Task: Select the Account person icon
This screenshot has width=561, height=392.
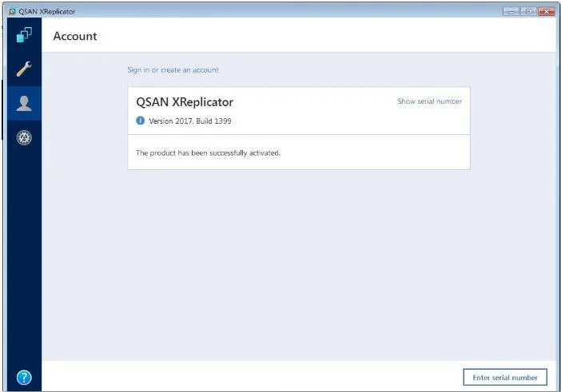Action: pyautogui.click(x=24, y=103)
